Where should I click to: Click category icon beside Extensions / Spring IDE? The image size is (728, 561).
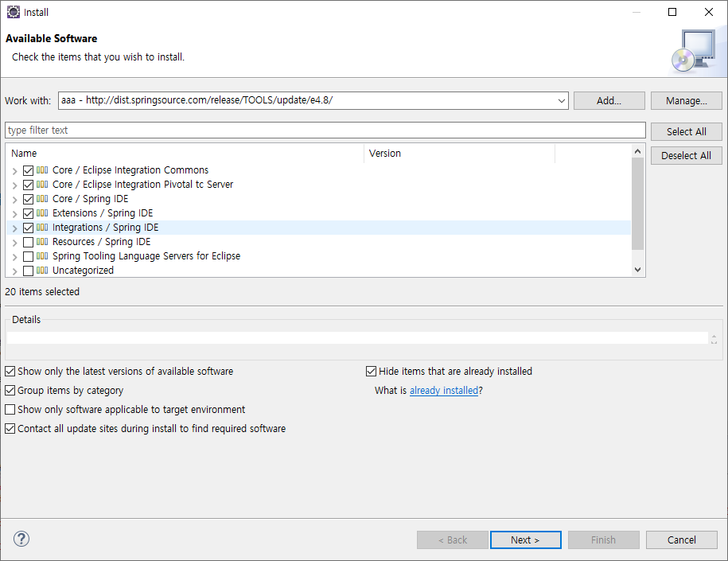coord(42,213)
